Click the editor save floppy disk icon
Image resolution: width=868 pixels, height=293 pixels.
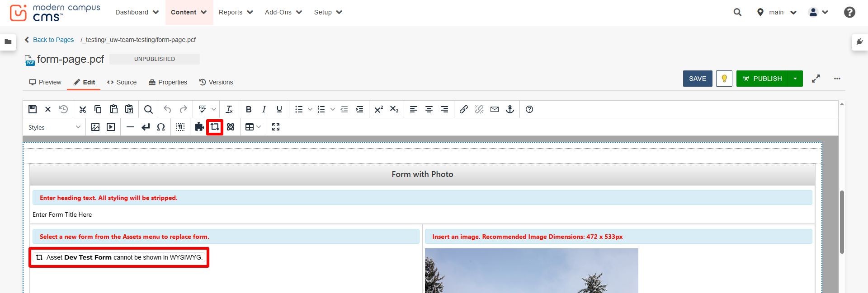click(33, 109)
